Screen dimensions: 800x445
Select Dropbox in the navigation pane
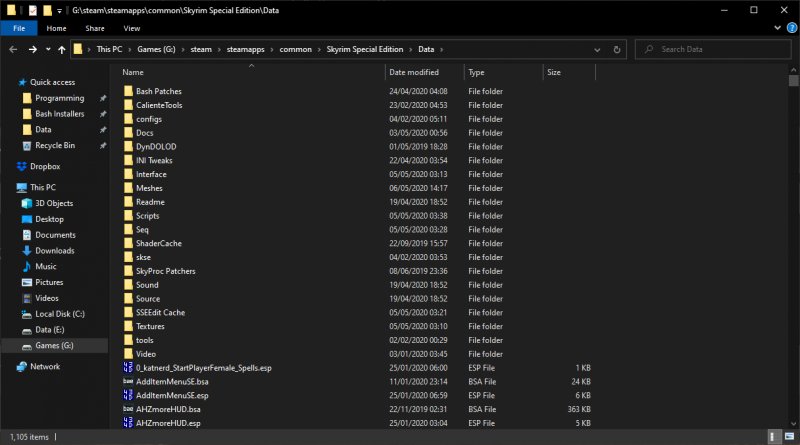coord(45,166)
